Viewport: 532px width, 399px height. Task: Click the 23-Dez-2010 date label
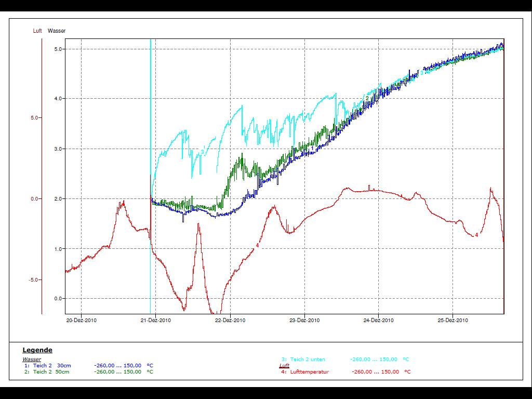(x=304, y=321)
